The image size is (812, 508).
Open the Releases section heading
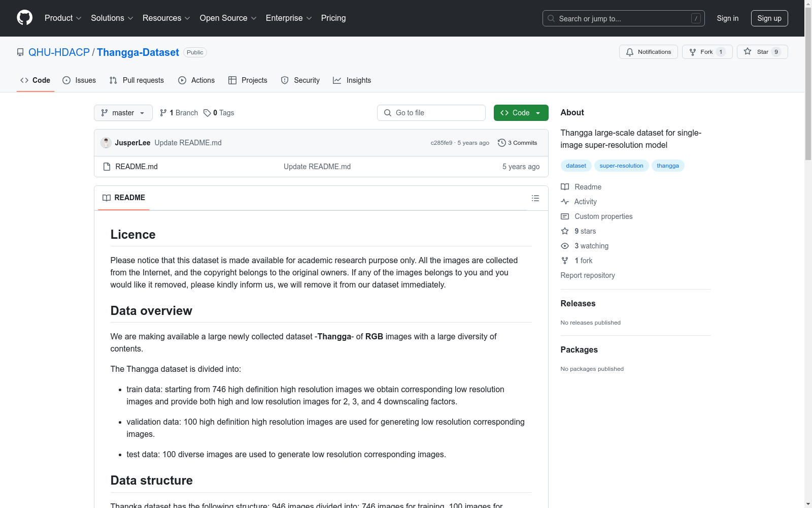578,303
